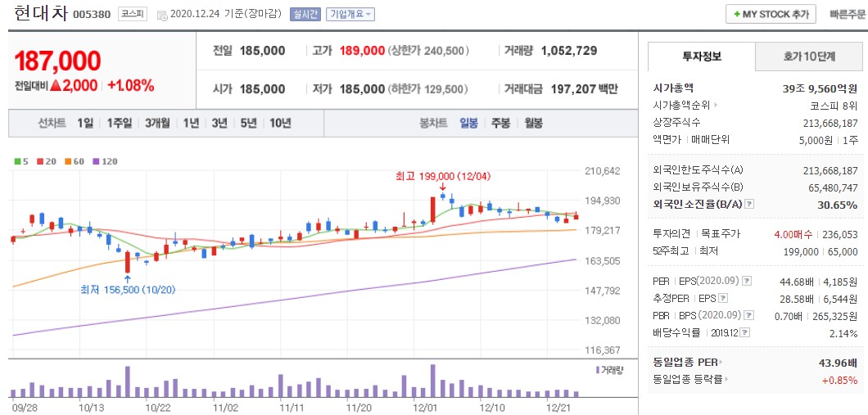Click the 거래대금 value 197,207
Image resolution: width=868 pixels, height=415 pixels.
(573, 88)
